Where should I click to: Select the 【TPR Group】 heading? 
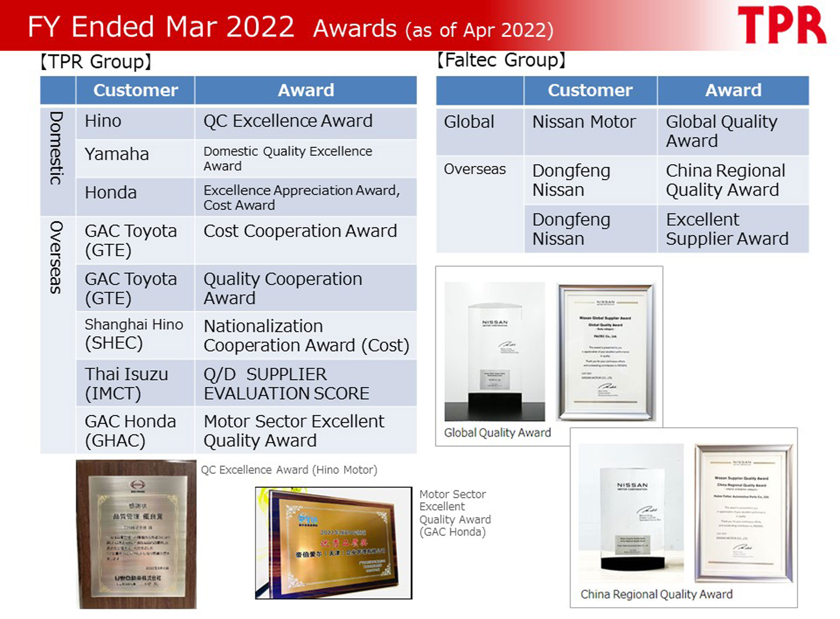pos(96,61)
